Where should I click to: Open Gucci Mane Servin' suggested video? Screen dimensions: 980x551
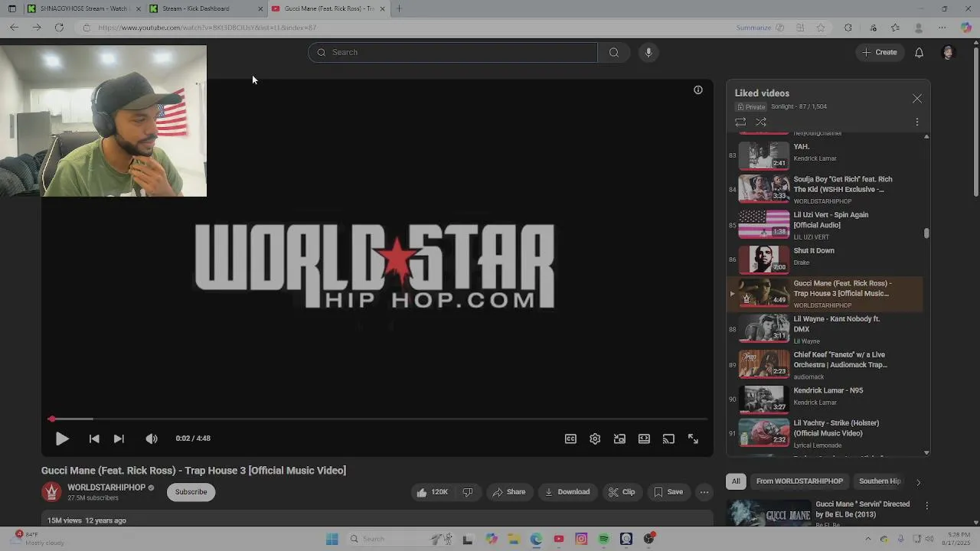point(862,509)
